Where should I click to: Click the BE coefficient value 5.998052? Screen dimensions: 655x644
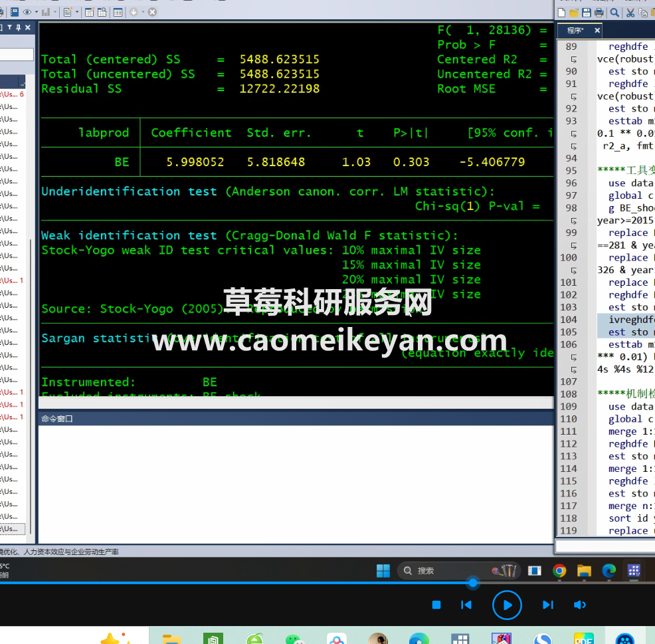point(195,162)
